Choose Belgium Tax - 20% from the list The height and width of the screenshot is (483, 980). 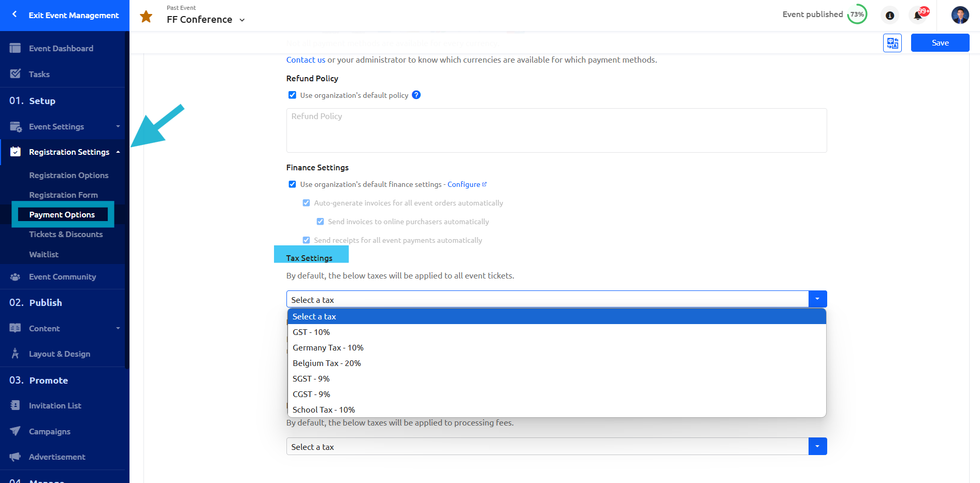pyautogui.click(x=326, y=363)
